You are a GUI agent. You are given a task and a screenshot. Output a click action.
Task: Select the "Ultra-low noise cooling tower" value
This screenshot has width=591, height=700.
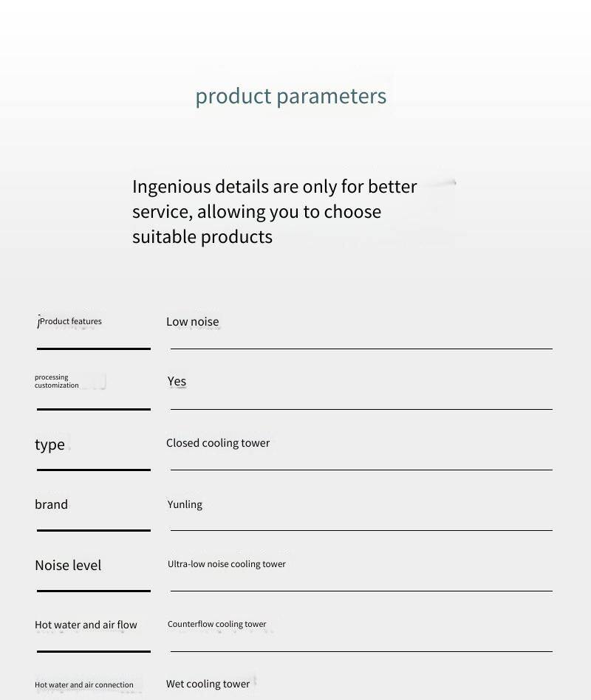click(x=227, y=564)
